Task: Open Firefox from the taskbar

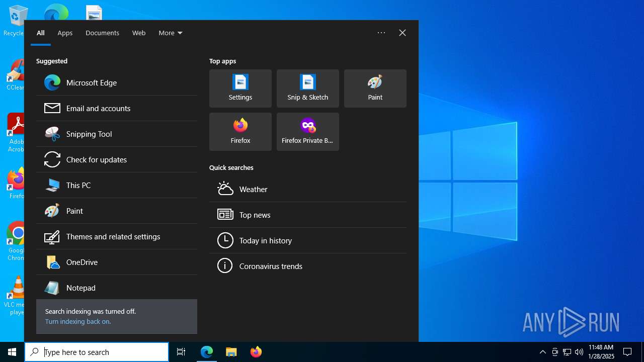Action: coord(256,352)
